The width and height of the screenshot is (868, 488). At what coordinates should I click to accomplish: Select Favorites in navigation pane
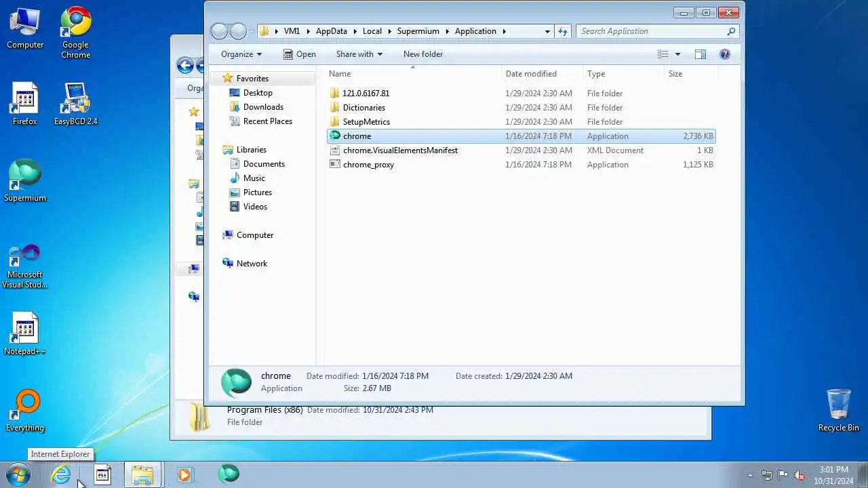[x=252, y=79]
